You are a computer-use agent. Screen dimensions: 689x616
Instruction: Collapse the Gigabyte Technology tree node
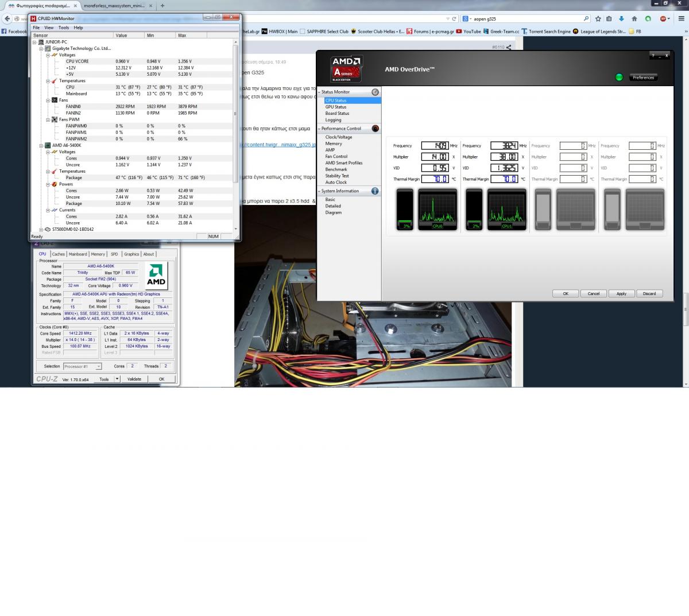tap(41, 49)
